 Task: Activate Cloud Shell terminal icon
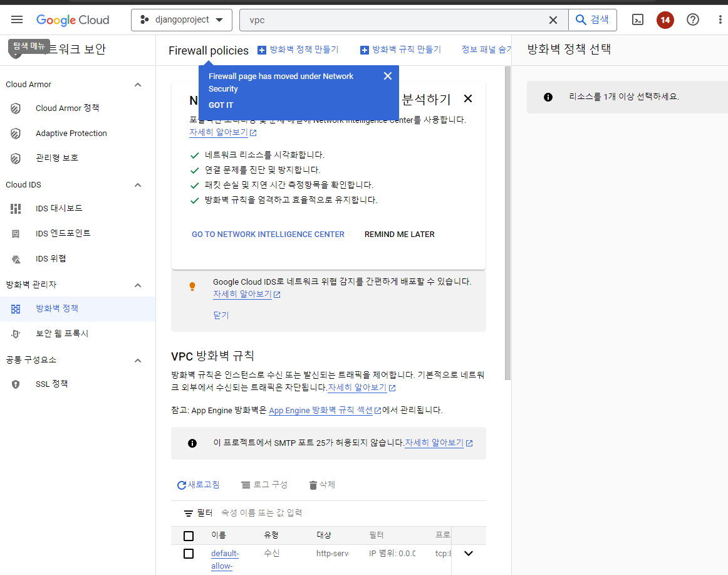click(x=638, y=19)
